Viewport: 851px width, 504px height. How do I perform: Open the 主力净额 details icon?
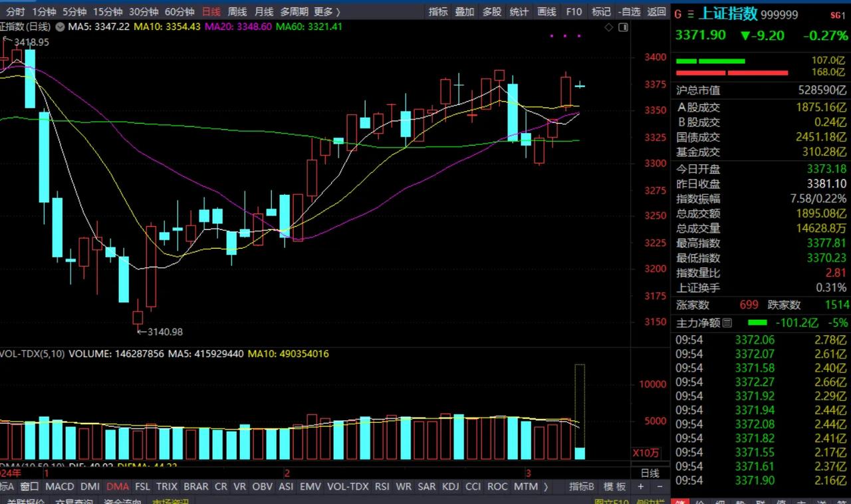coord(727,323)
